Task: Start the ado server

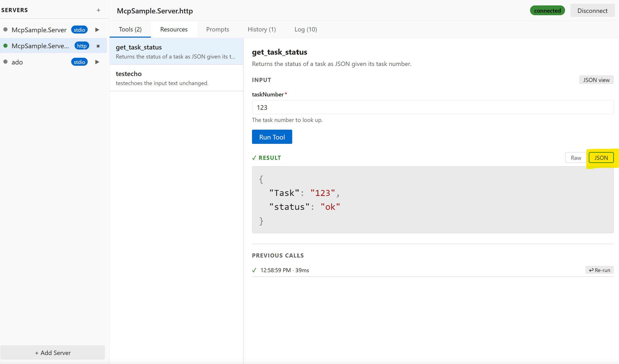Action: (x=97, y=62)
